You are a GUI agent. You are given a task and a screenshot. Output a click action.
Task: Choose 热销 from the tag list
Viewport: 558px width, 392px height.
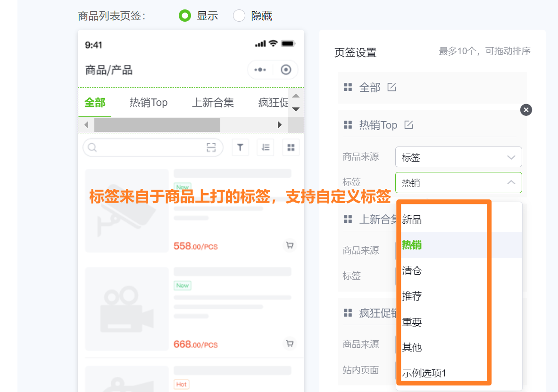(x=459, y=245)
